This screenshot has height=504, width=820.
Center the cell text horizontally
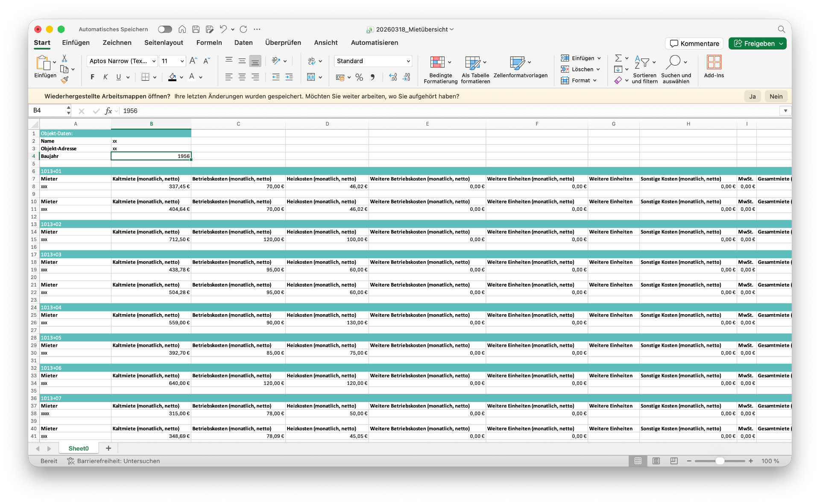point(242,77)
